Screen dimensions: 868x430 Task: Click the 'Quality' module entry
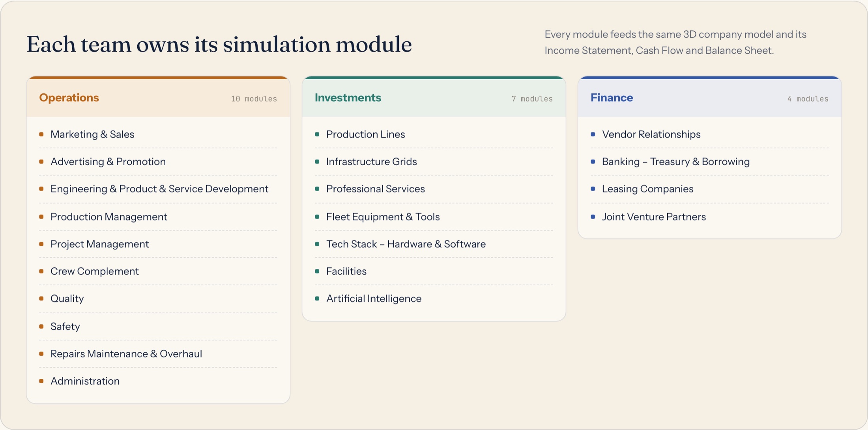coord(158,298)
